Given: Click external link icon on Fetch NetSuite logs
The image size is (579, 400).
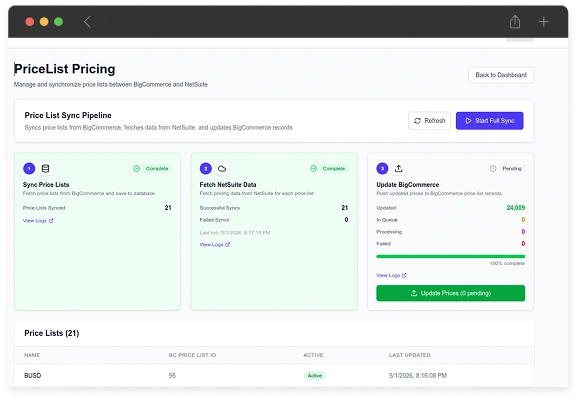Looking at the screenshot, I should pos(227,245).
